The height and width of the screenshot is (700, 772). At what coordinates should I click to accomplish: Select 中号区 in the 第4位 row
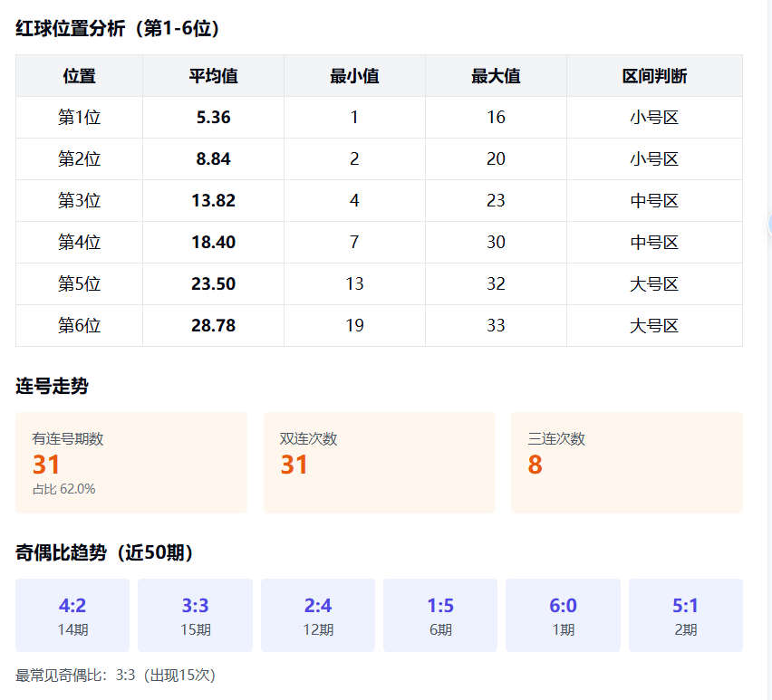coord(654,243)
